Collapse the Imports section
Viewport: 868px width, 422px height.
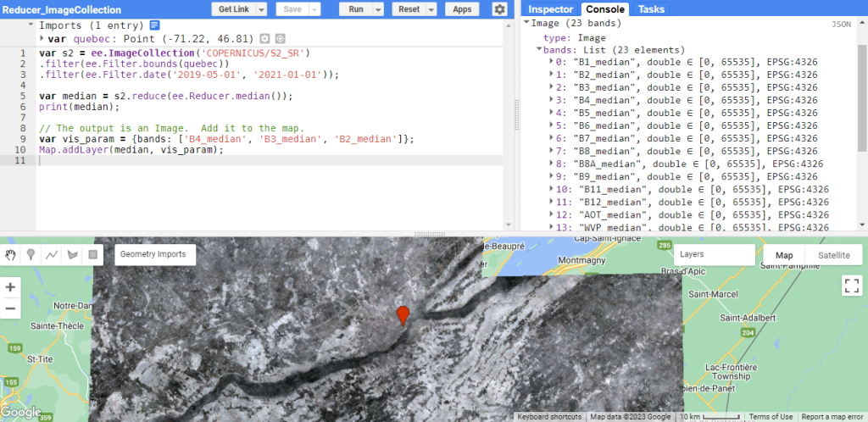[x=31, y=25]
